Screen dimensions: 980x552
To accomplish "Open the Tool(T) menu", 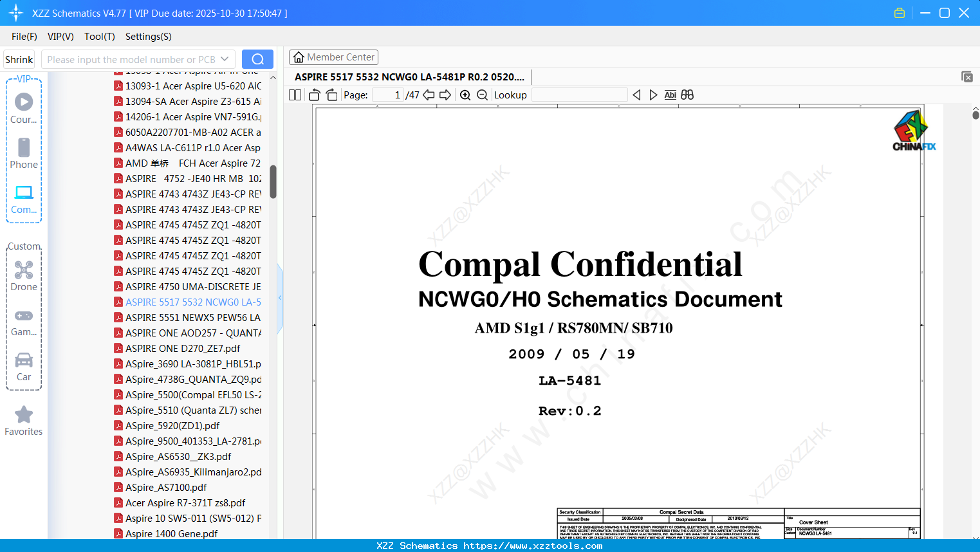I will pos(100,37).
